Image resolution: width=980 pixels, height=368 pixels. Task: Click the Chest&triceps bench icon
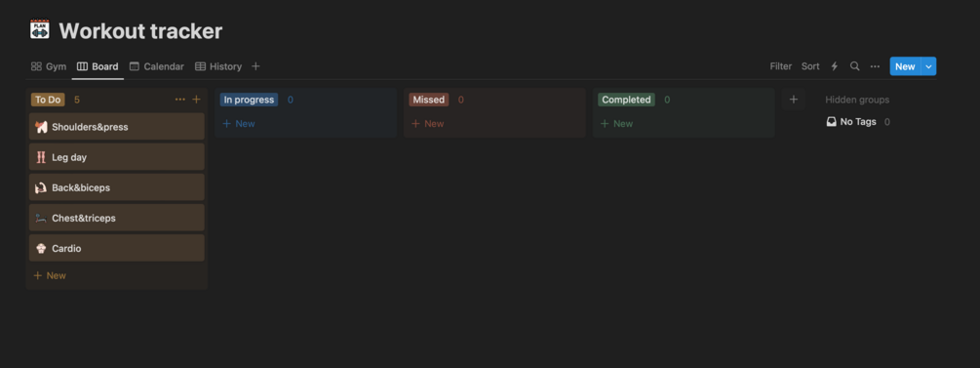41,219
